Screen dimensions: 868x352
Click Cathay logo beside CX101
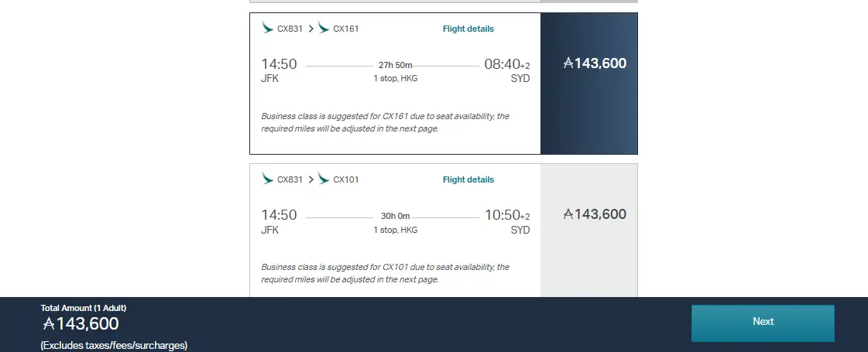pos(324,179)
